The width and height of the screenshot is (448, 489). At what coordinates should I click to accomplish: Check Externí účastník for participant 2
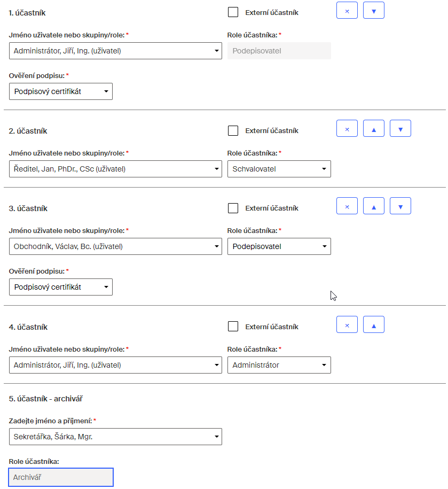pos(233,131)
